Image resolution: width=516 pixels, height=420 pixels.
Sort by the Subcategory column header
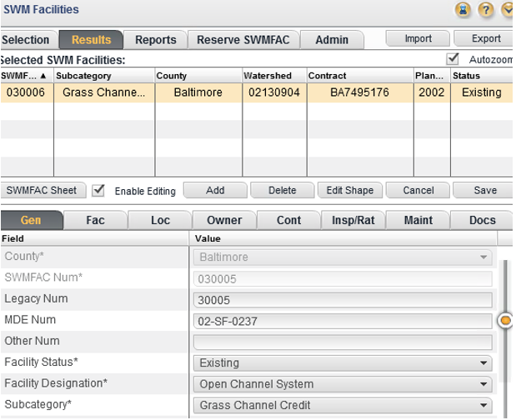point(104,76)
